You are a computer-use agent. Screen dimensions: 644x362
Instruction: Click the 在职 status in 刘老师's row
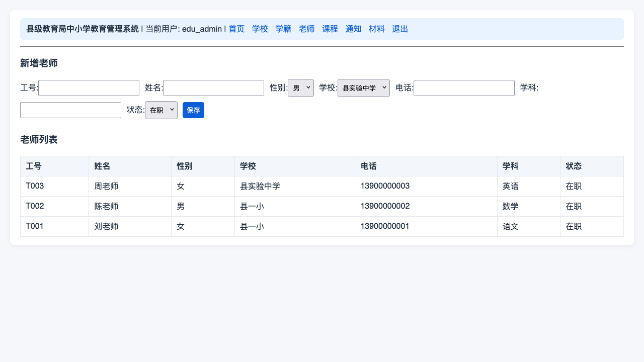592,226
